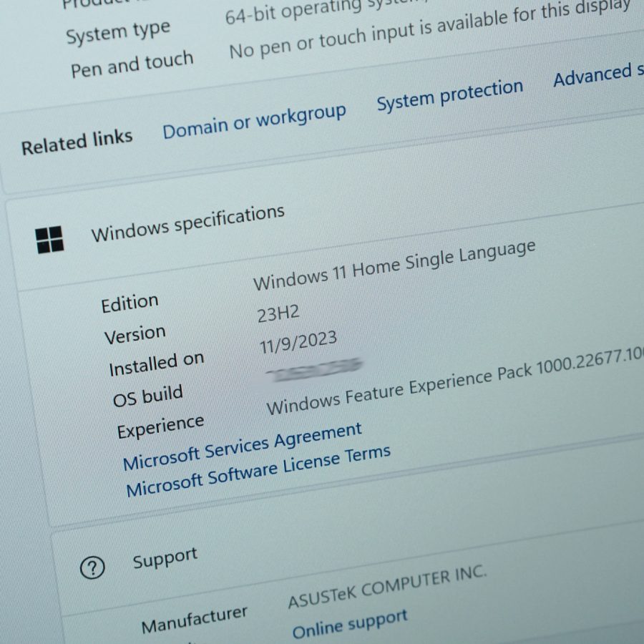This screenshot has width=644, height=644.
Task: Click the Windows logo icon beside Windows specifications
Action: [x=49, y=240]
